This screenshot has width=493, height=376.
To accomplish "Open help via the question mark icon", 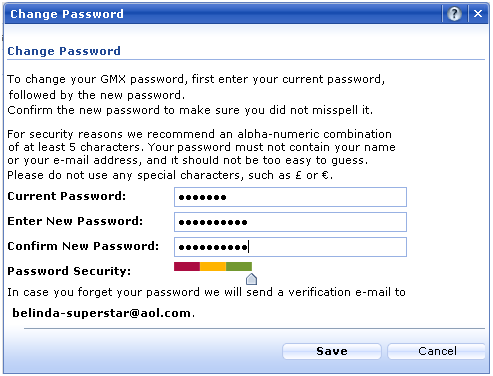I will [454, 14].
